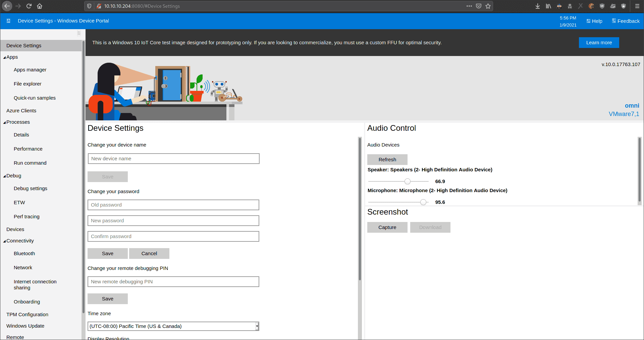This screenshot has width=644, height=340.
Task: Open the uBlock Origin shield icon
Action: coord(602,6)
